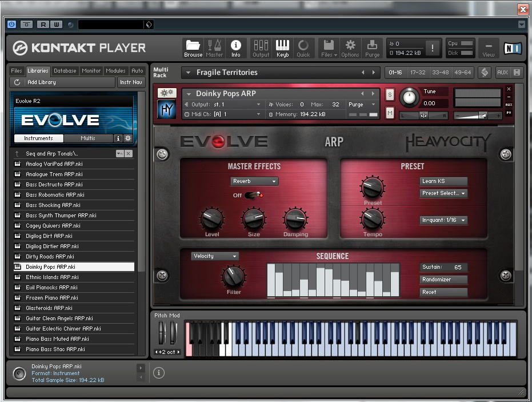Open the In-quant 1/16 dropdown
Viewport: 532px width, 402px height.
(x=443, y=220)
